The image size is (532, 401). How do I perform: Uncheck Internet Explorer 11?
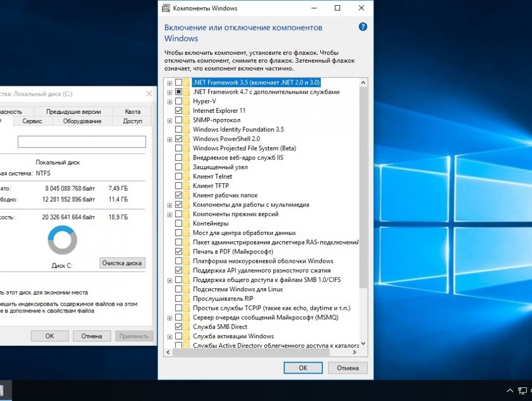pos(179,111)
